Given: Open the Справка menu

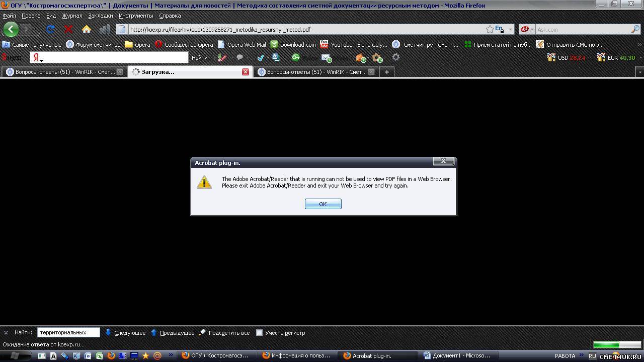Looking at the screenshot, I should click(x=170, y=16).
